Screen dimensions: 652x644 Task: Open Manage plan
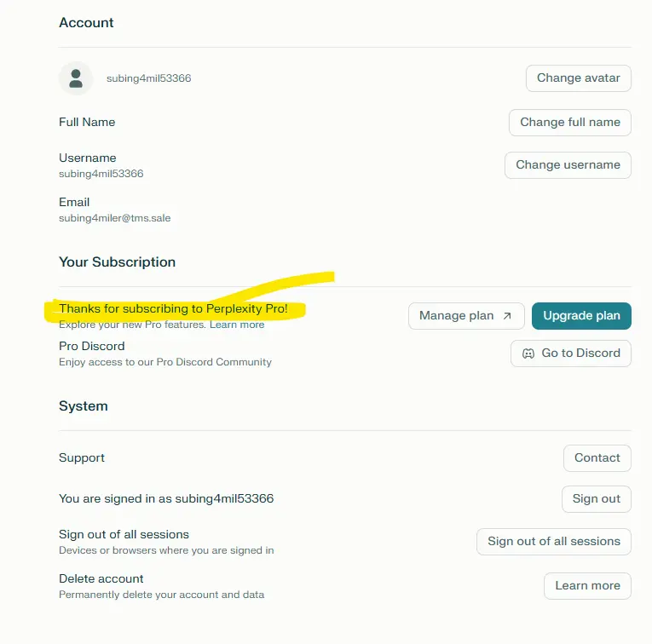(x=466, y=316)
